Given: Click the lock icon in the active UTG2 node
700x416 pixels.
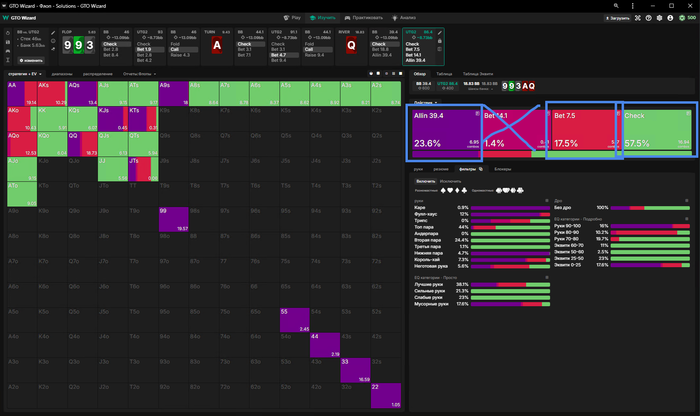Looking at the screenshot, I should (x=440, y=41).
